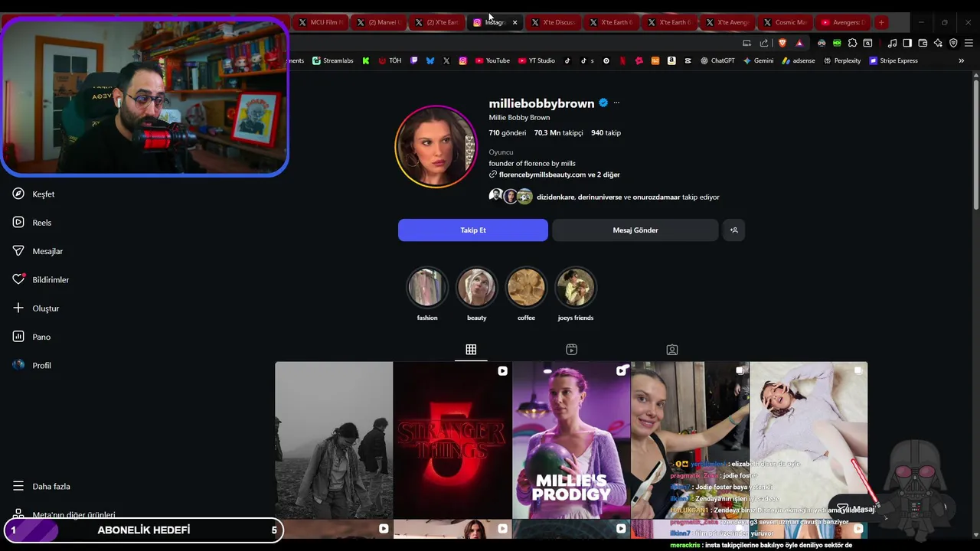Select the tagged photos tab
Viewport: 980px width, 551px height.
(x=672, y=350)
